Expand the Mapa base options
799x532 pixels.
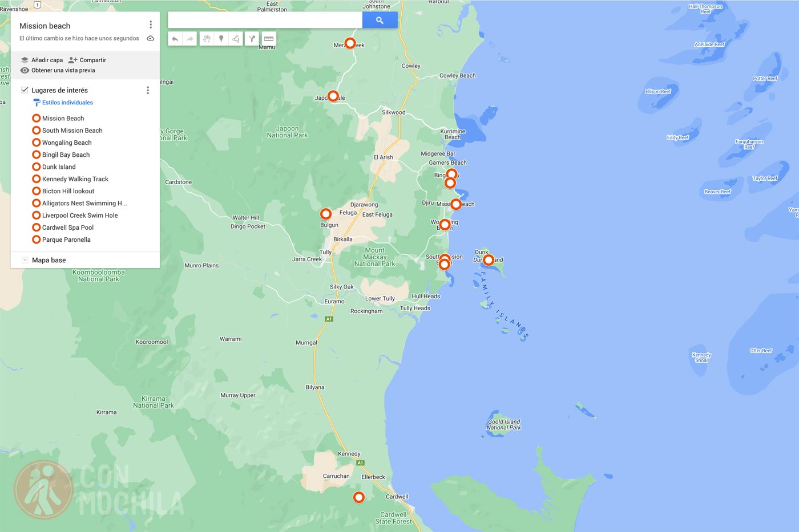(x=25, y=259)
